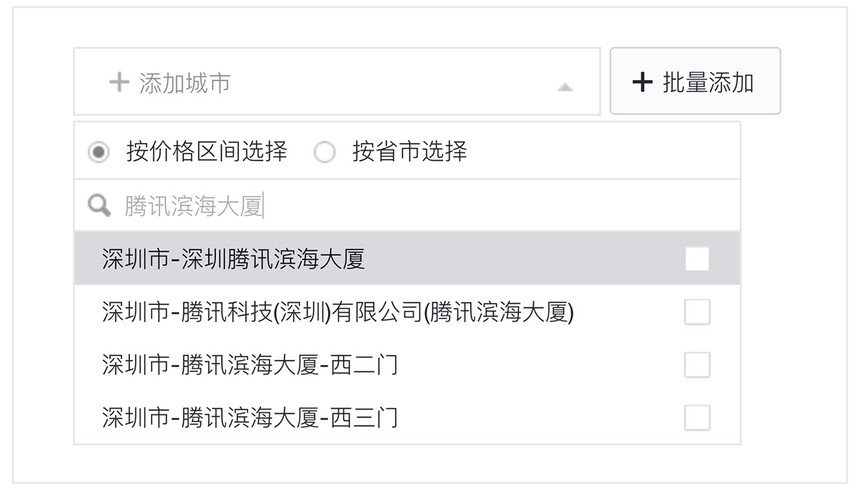Select the 按价格区间选择 radio button
860x490 pixels.
[99, 151]
